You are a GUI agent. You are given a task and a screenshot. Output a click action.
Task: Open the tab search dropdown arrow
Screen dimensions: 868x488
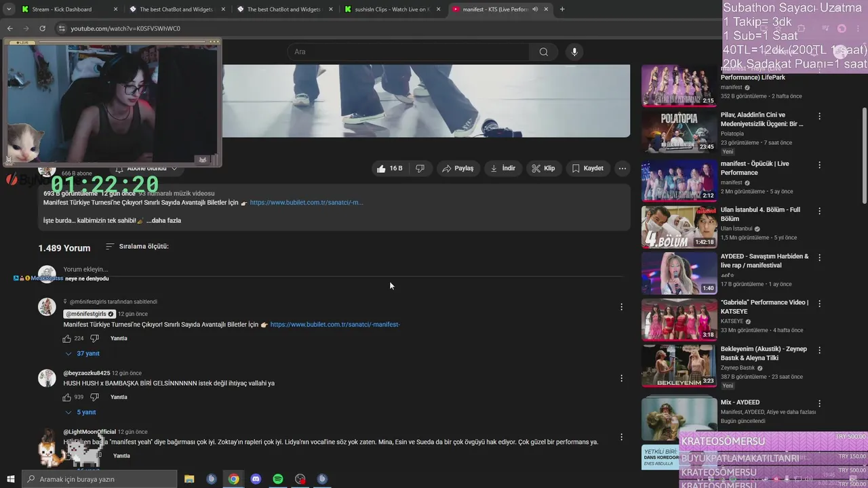tap(9, 9)
